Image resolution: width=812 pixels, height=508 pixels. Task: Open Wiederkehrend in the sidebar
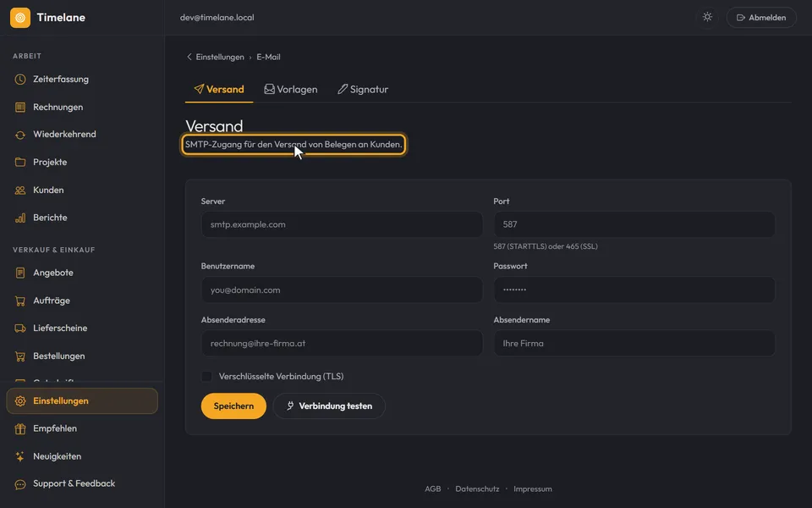click(82, 135)
